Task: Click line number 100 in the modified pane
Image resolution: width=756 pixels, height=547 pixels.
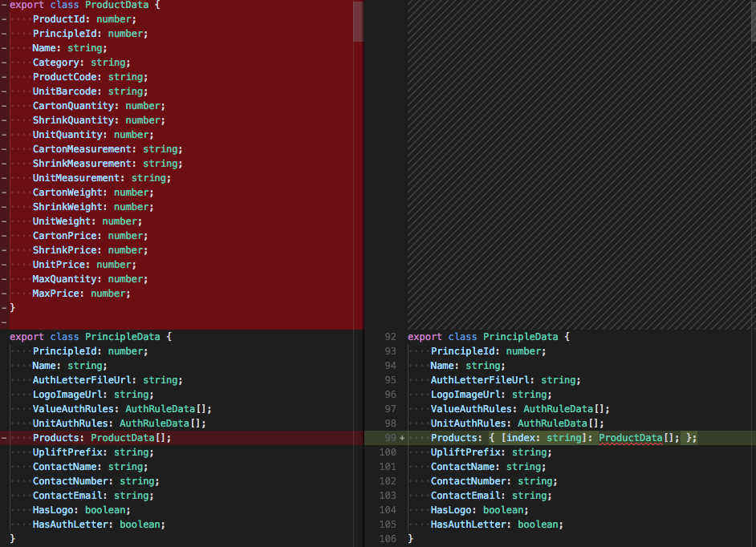Action: pos(388,452)
